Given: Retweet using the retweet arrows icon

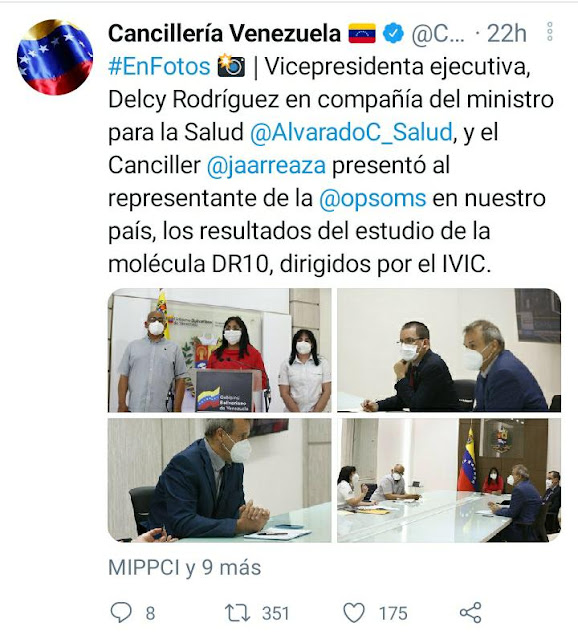Looking at the screenshot, I should point(237,613).
